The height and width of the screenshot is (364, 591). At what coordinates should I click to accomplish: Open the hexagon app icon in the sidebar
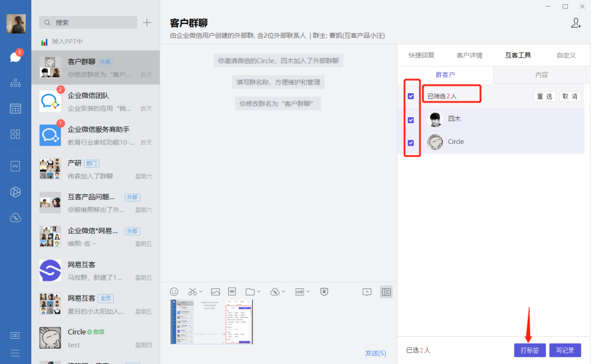click(x=15, y=192)
